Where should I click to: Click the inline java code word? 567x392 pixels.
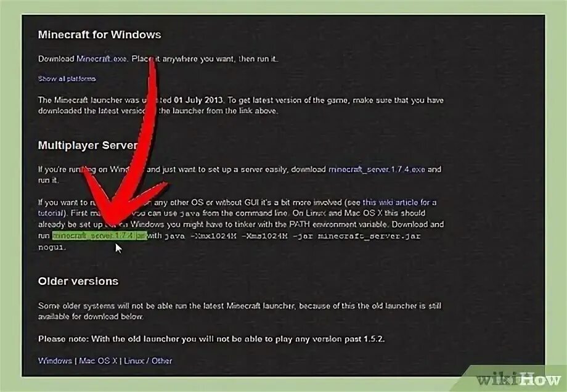(190, 213)
